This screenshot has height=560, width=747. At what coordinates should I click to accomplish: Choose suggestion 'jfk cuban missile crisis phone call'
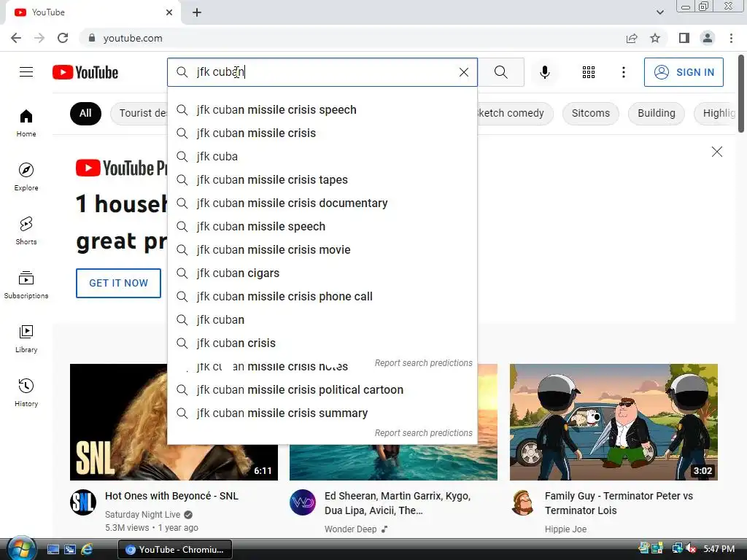point(322,297)
